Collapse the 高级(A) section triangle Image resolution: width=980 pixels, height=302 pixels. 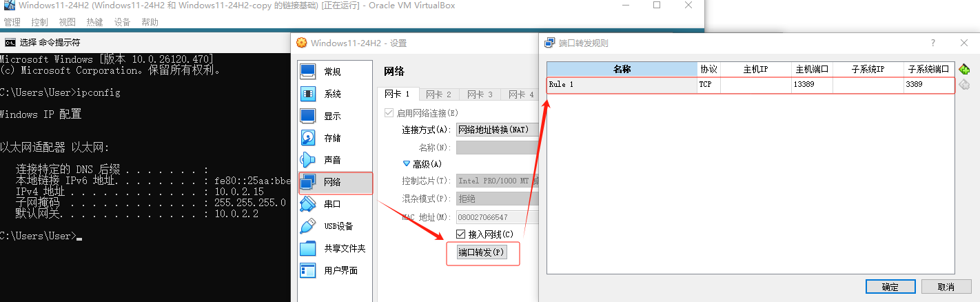pyautogui.click(x=407, y=164)
